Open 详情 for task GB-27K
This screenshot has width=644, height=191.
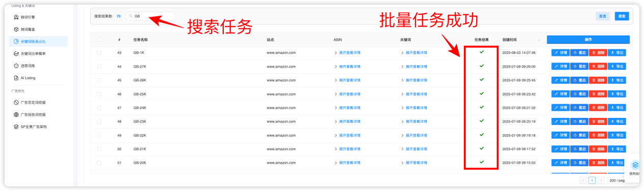(561, 66)
